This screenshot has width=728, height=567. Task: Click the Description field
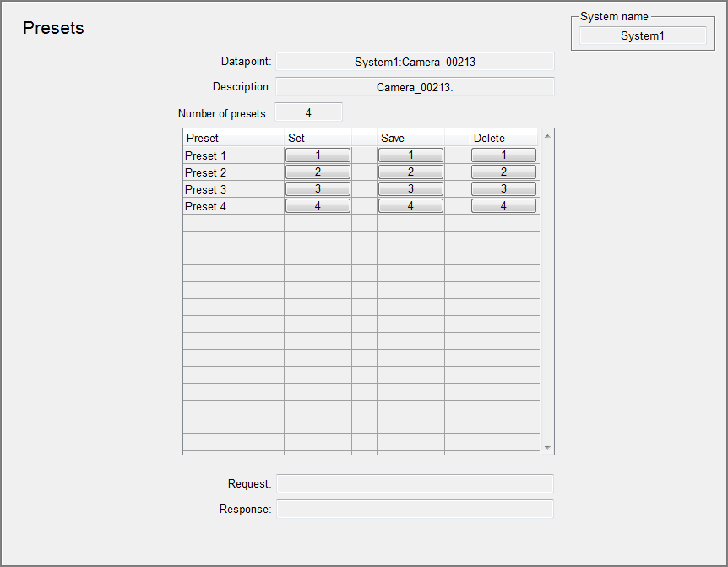415,87
